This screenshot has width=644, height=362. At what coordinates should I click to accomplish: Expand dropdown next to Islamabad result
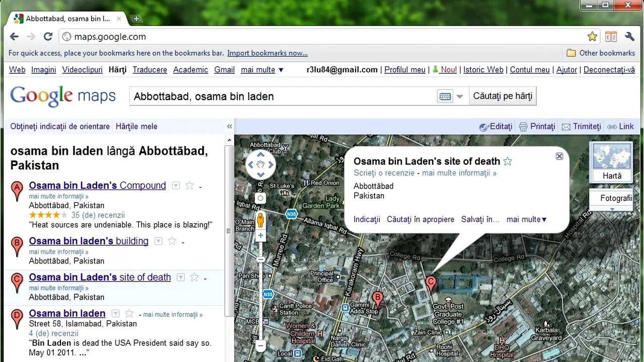coord(115,313)
